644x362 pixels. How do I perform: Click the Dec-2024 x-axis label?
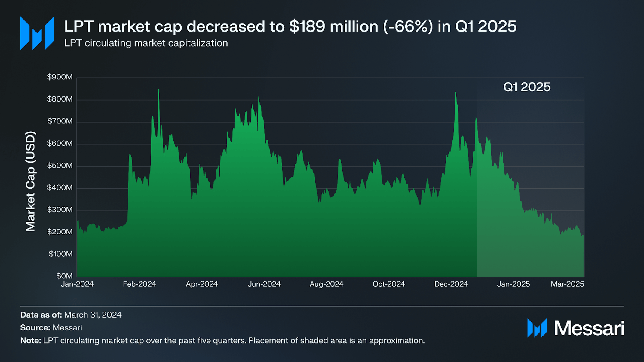click(x=451, y=284)
